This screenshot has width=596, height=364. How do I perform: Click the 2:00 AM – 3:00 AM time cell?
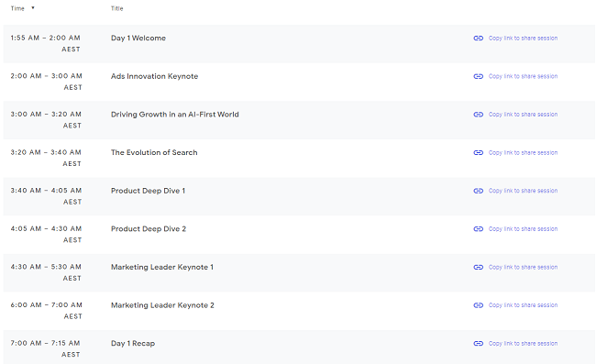pyautogui.click(x=47, y=82)
